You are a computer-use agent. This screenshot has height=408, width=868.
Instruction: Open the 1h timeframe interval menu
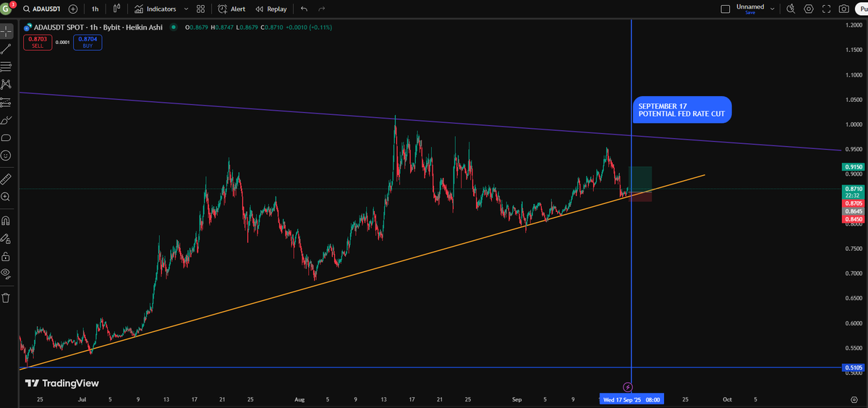[x=95, y=9]
